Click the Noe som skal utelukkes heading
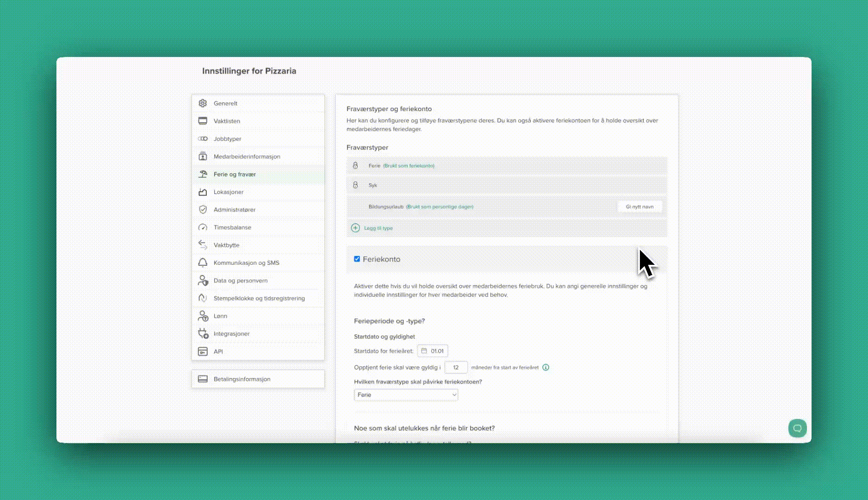 (424, 428)
